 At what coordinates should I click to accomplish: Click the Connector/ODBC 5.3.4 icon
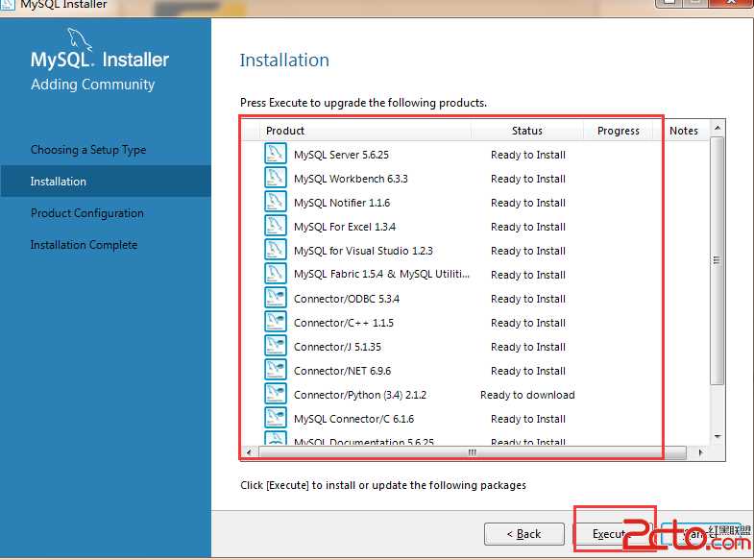pyautogui.click(x=275, y=298)
